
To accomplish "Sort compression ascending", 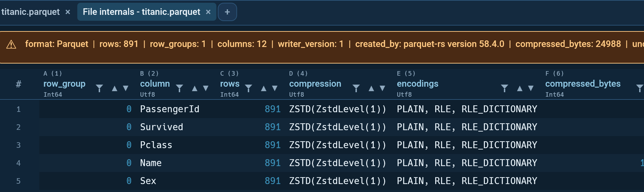I will pyautogui.click(x=371, y=88).
